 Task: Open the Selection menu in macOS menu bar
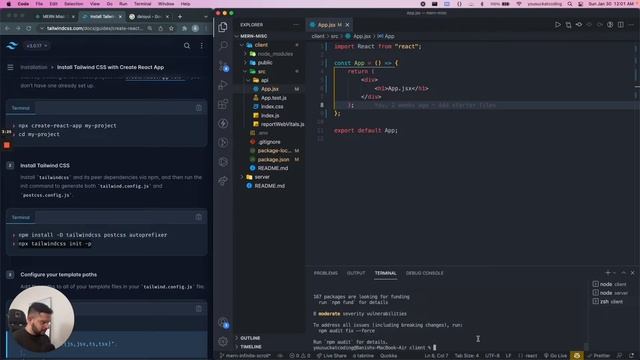pyautogui.click(x=73, y=4)
